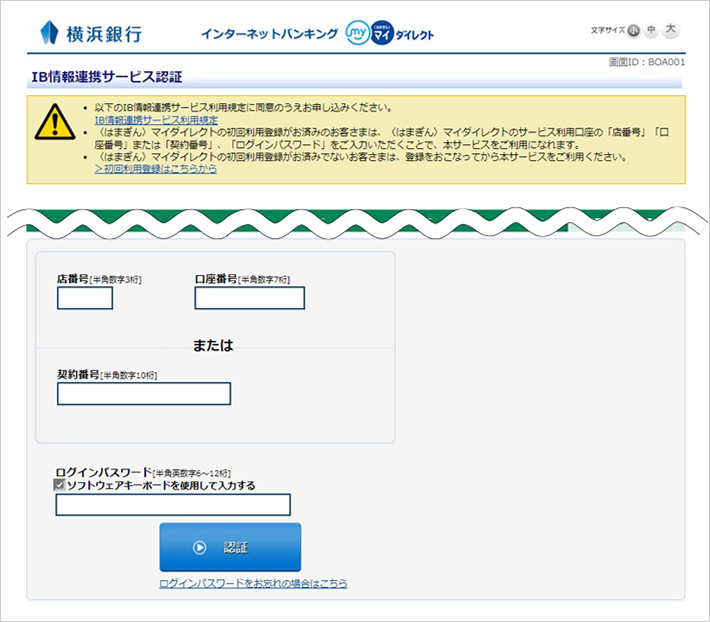The height and width of the screenshot is (622, 710).
Task: Set text size to small (小)
Action: point(633,31)
